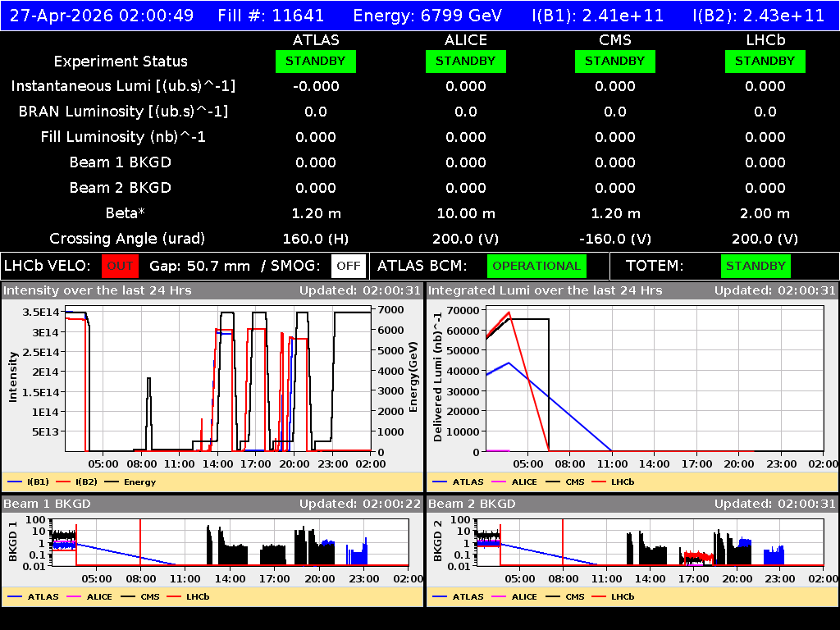Click the Energy(GeV) axis label
This screenshot has width=840, height=630.
[413, 377]
